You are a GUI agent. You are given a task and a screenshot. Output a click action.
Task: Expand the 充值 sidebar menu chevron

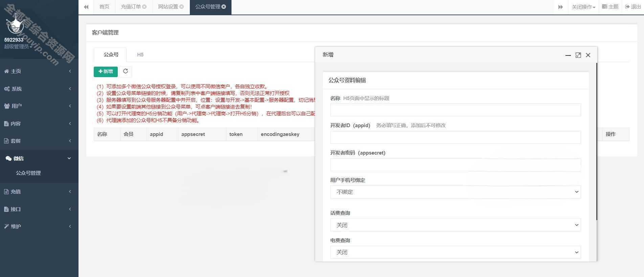click(70, 191)
